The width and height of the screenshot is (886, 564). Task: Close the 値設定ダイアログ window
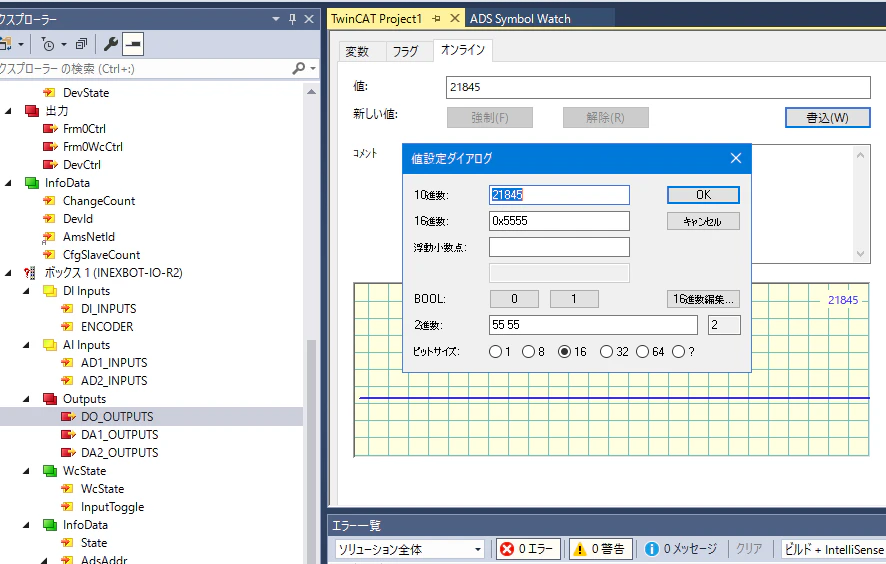click(x=736, y=158)
